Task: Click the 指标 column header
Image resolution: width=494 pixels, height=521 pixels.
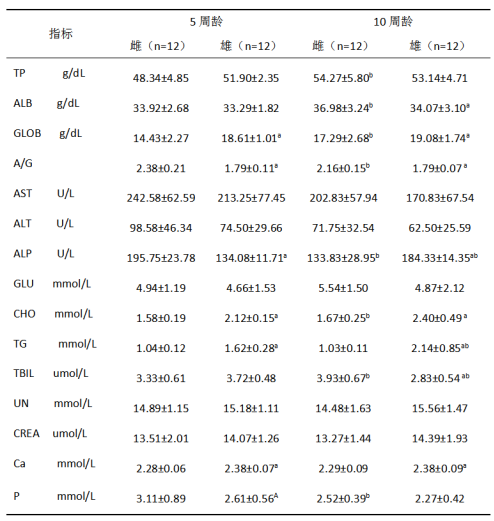Action: [61, 34]
